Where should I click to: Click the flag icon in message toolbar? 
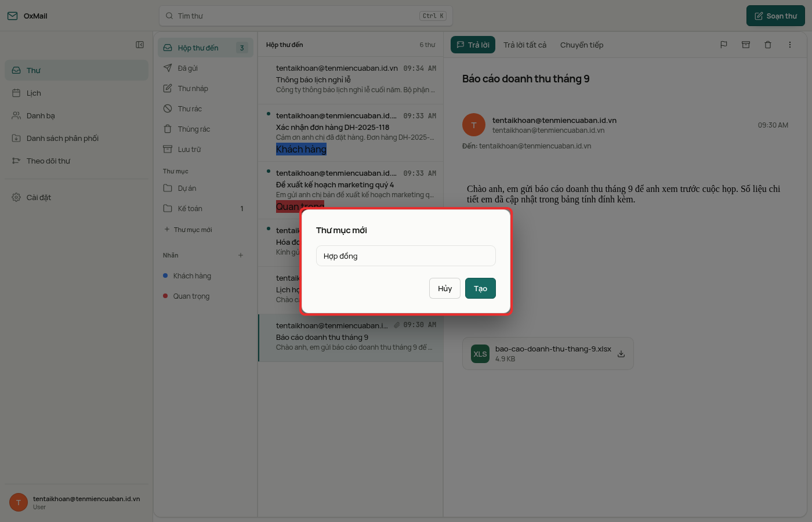pos(724,45)
